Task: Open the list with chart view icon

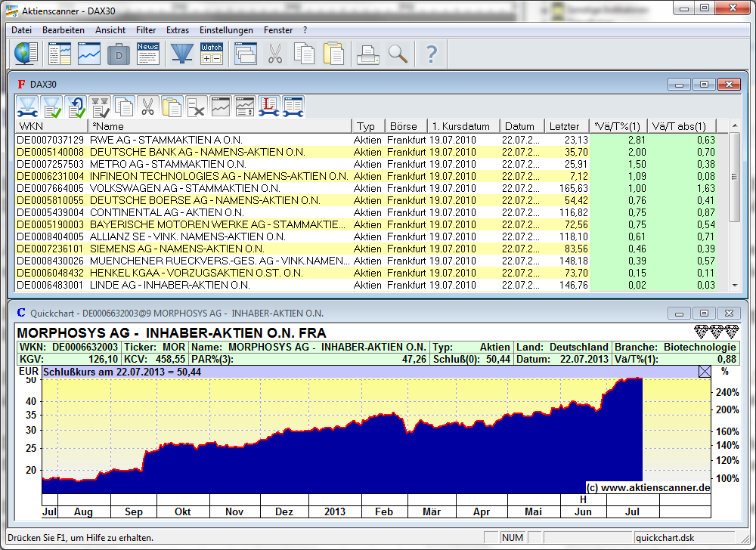Action: [60, 54]
